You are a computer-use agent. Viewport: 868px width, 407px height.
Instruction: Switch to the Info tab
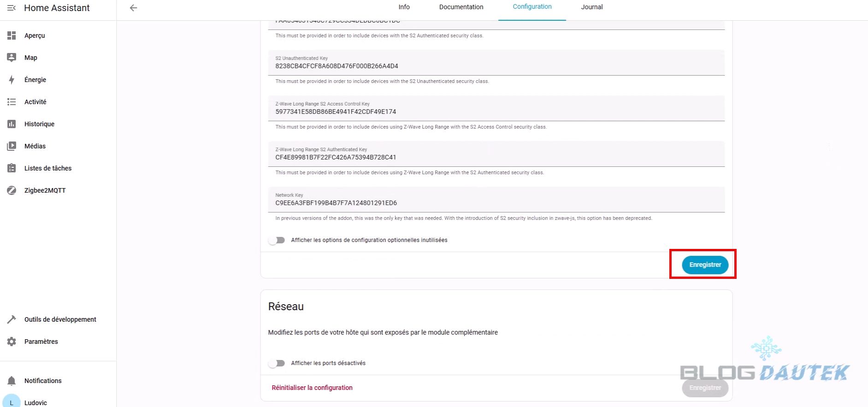tap(404, 7)
